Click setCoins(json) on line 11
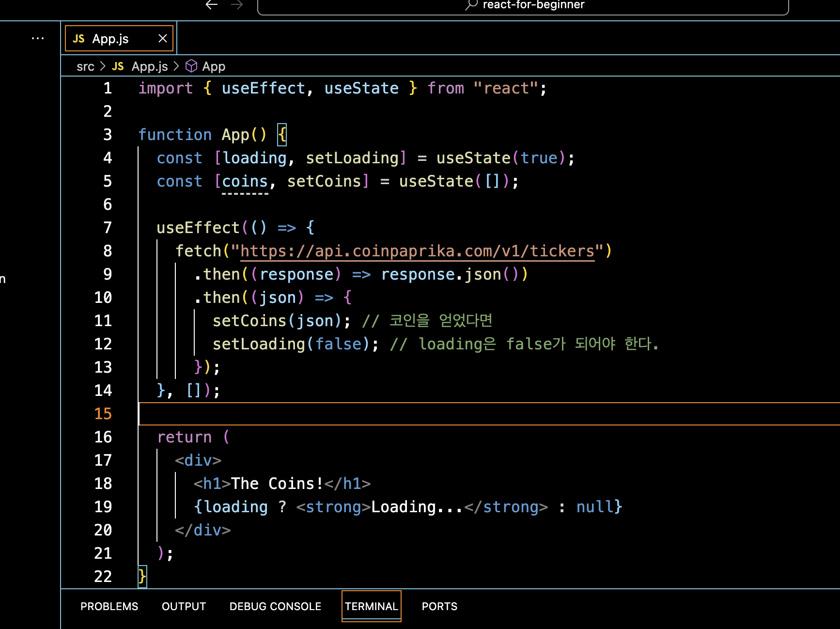Image resolution: width=840 pixels, height=629 pixels. 277,321
